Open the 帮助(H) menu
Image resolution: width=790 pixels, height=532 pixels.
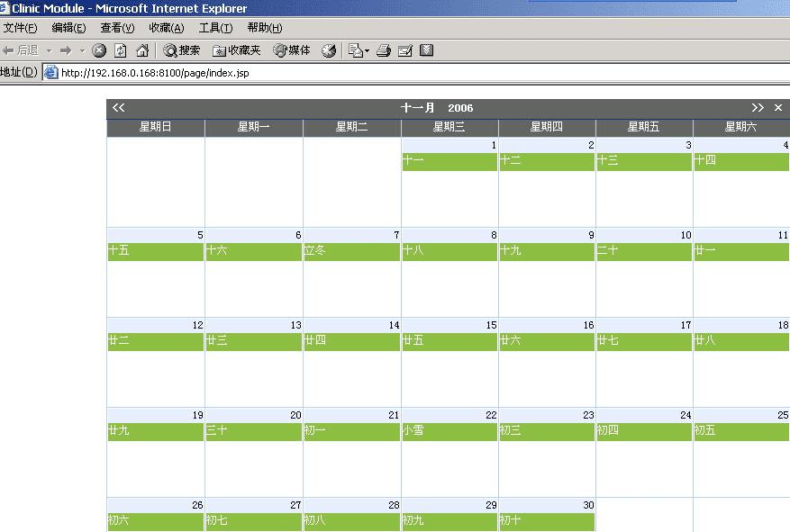[x=265, y=28]
